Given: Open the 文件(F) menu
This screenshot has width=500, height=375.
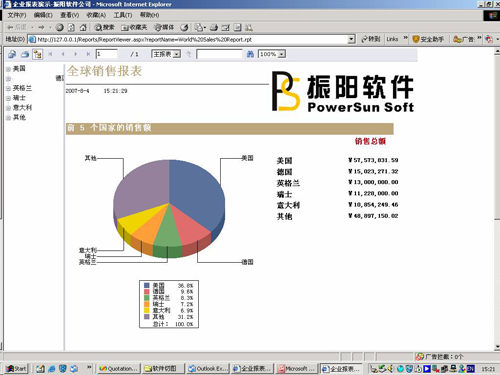Looking at the screenshot, I should point(17,15).
